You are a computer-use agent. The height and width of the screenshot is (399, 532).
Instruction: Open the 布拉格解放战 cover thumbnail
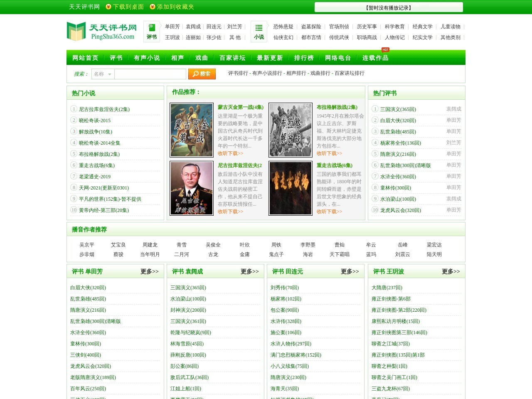click(x=291, y=130)
